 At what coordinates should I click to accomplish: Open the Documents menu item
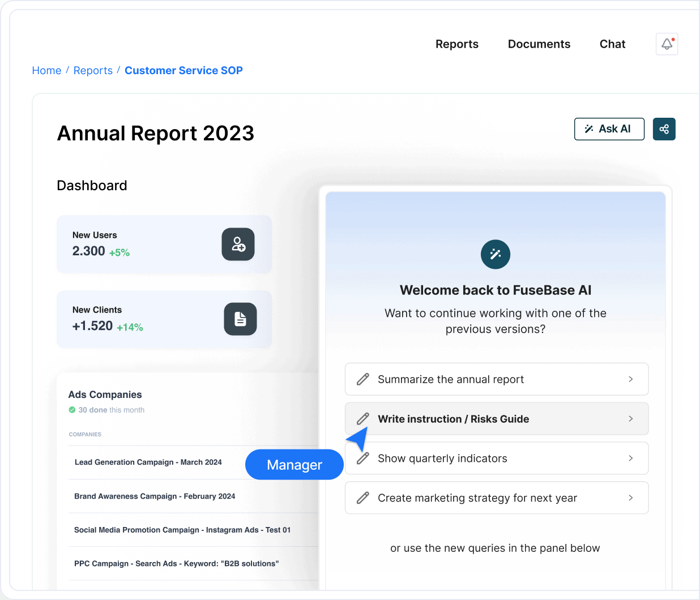[539, 44]
